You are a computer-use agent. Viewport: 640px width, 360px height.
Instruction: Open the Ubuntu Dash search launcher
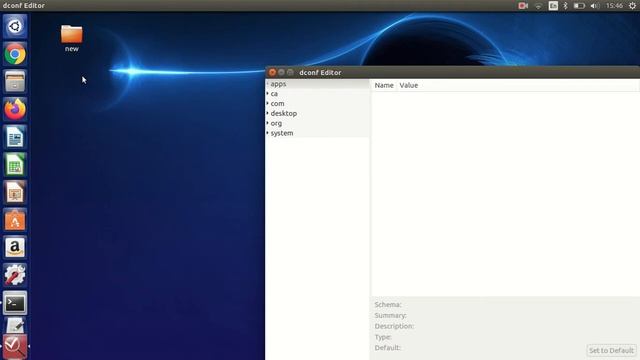(x=15, y=27)
